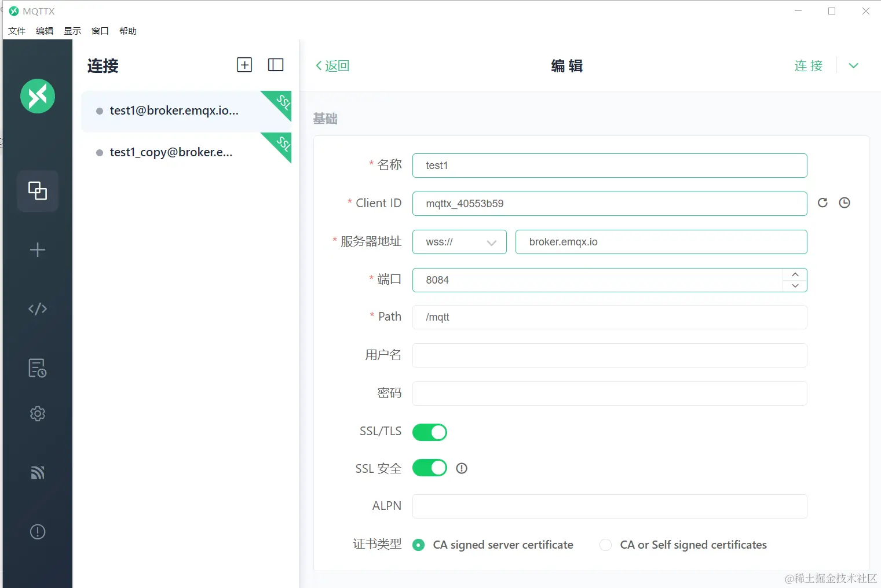
Task: Open the Log panel icon in sidebar
Action: pyautogui.click(x=37, y=368)
